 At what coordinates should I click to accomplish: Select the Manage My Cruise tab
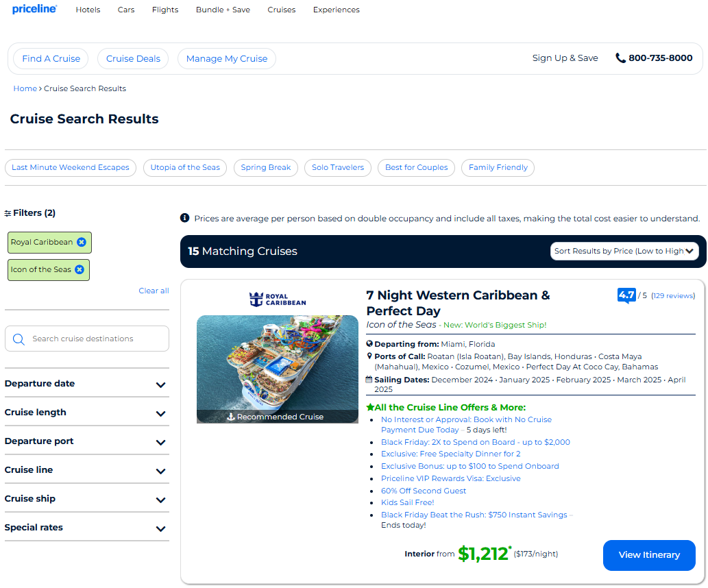pyautogui.click(x=227, y=59)
